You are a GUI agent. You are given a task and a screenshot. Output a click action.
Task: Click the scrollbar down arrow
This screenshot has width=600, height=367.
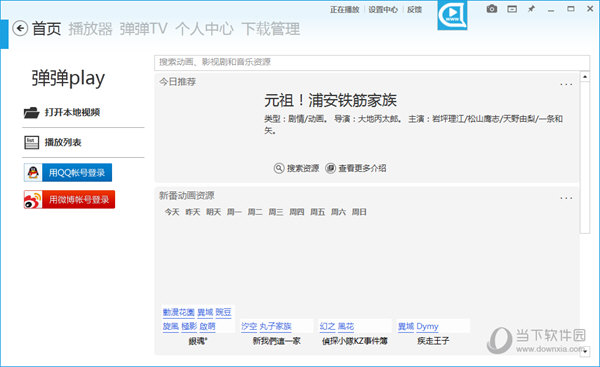(585, 351)
